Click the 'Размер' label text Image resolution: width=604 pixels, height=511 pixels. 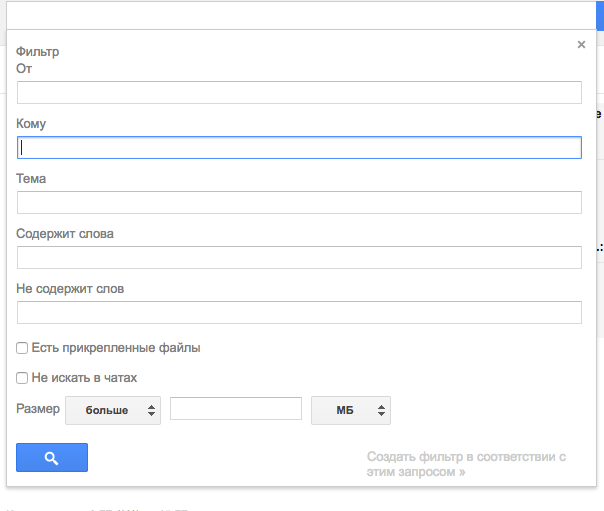click(38, 409)
